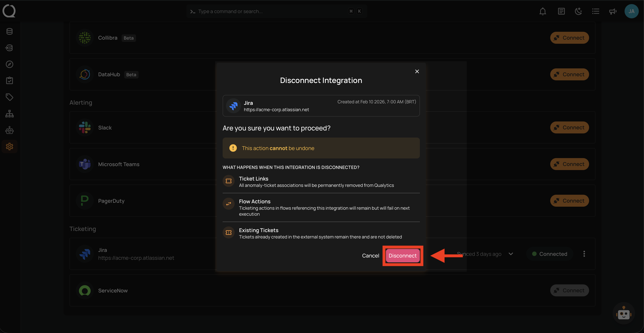Open the hierarchy flows icon in sidebar
Viewport: 644px width, 333px height.
[10, 114]
